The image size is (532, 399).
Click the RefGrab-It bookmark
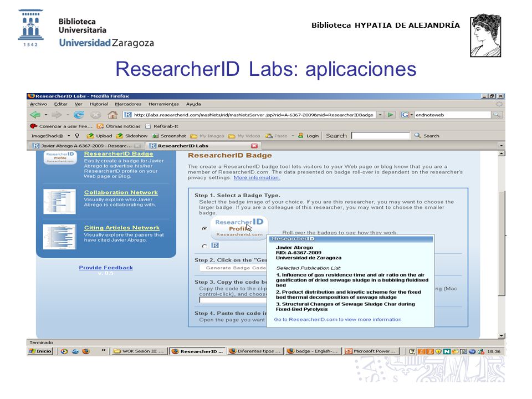[162, 126]
